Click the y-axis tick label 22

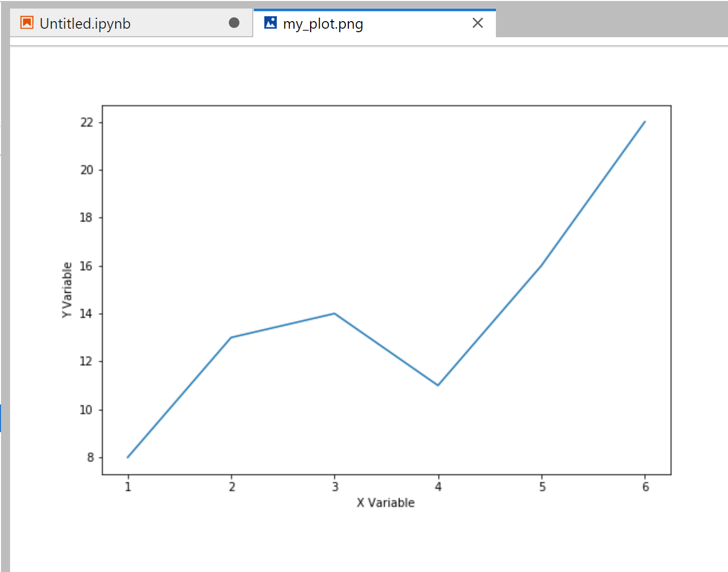click(87, 122)
